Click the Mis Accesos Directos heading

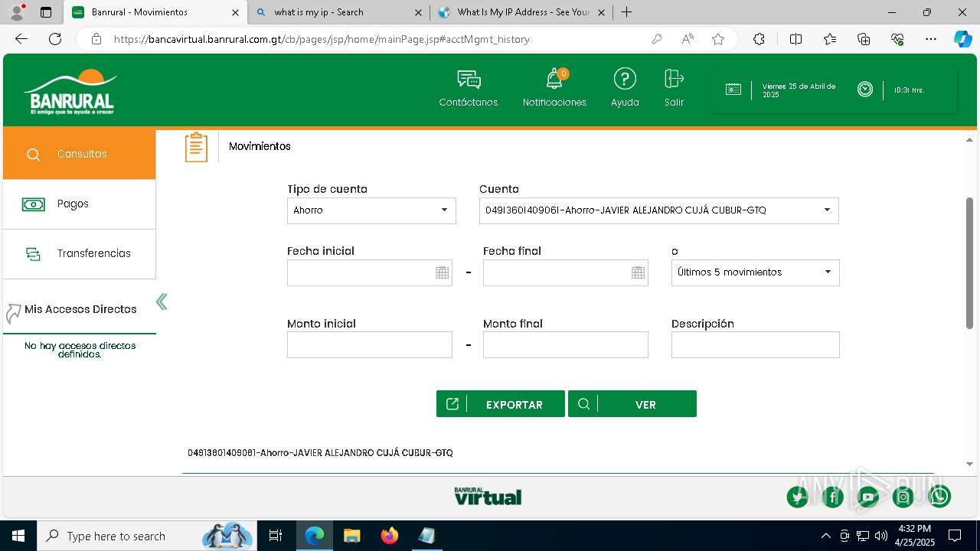(80, 309)
